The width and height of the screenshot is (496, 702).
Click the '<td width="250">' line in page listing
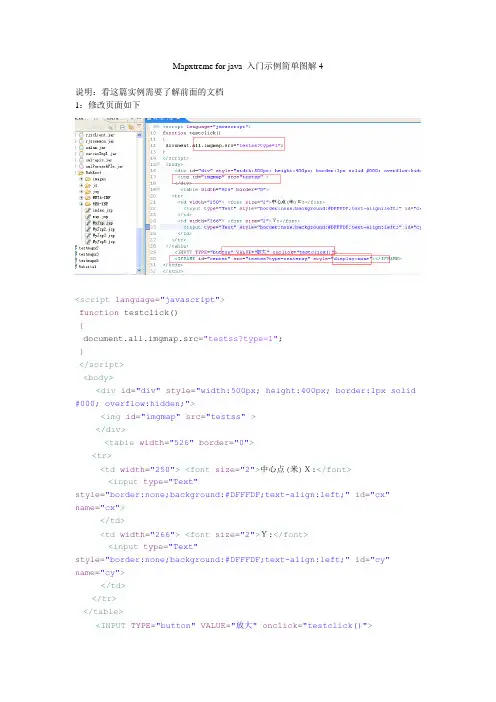coord(226,469)
